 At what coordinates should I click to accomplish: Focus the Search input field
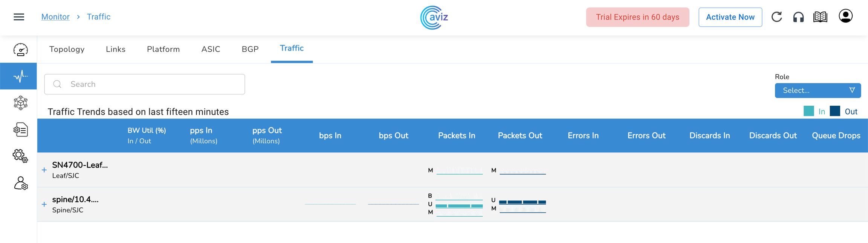(151, 84)
